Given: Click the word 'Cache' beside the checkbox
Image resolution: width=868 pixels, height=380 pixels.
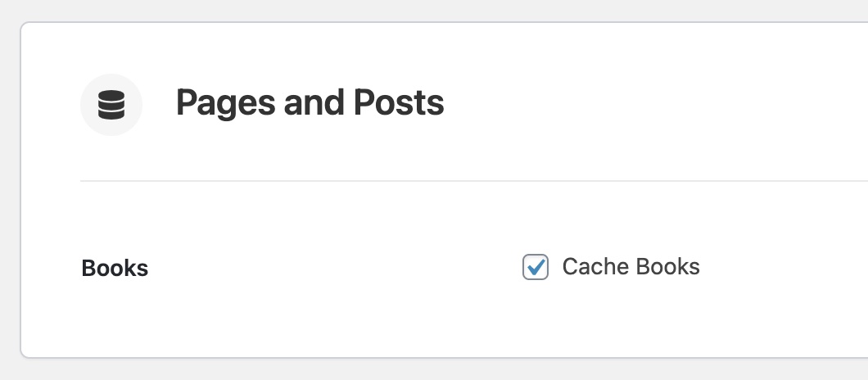Looking at the screenshot, I should tap(585, 267).
